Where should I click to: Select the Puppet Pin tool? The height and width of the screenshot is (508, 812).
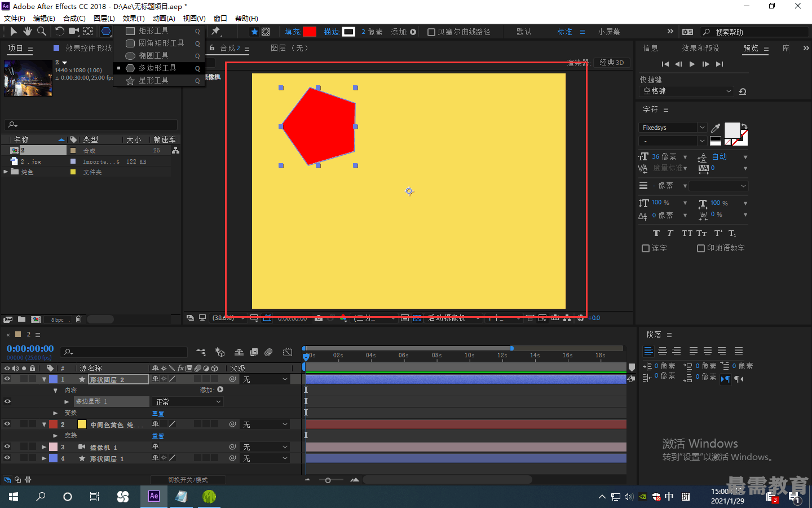pyautogui.click(x=216, y=32)
